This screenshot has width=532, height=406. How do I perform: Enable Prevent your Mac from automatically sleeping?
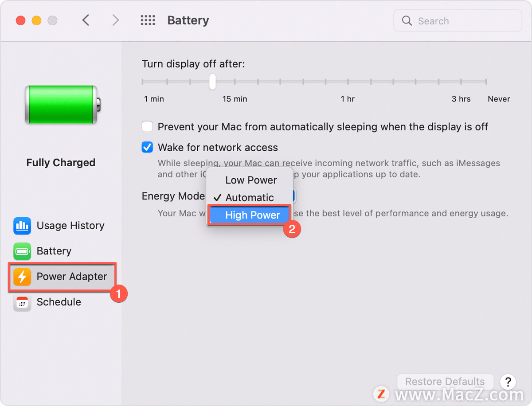pos(147,127)
